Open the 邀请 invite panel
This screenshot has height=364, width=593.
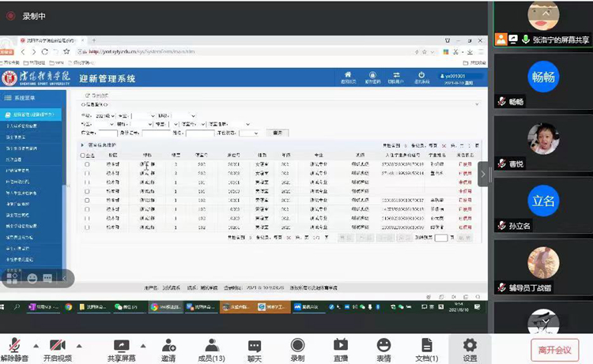point(168,346)
